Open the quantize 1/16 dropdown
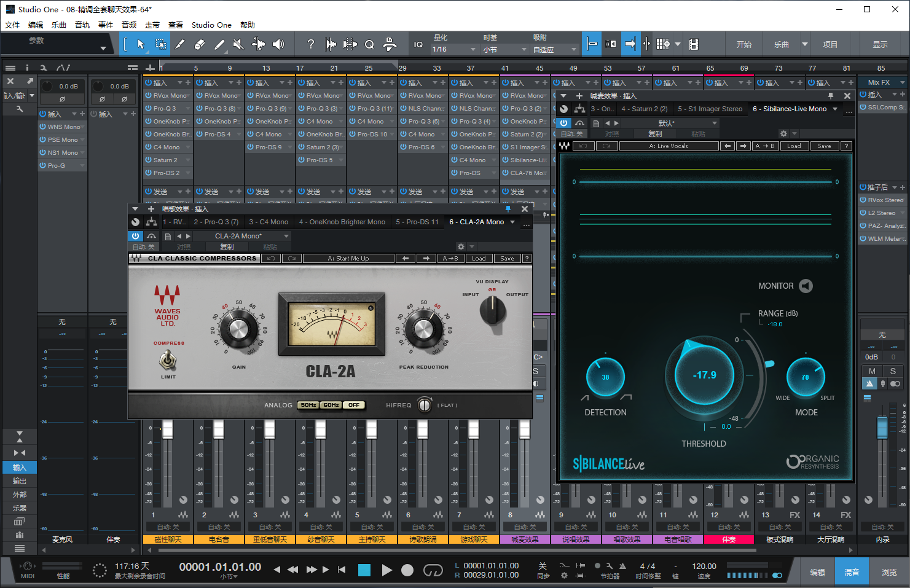 pyautogui.click(x=455, y=50)
